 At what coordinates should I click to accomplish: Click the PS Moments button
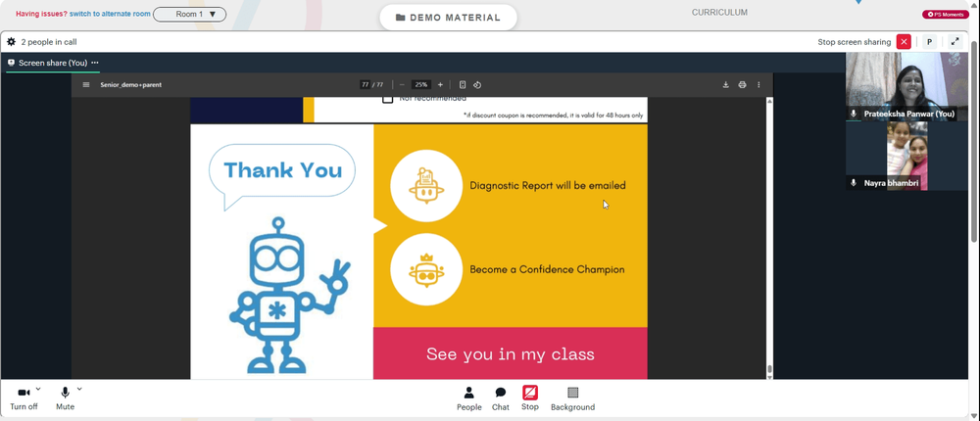coord(945,15)
